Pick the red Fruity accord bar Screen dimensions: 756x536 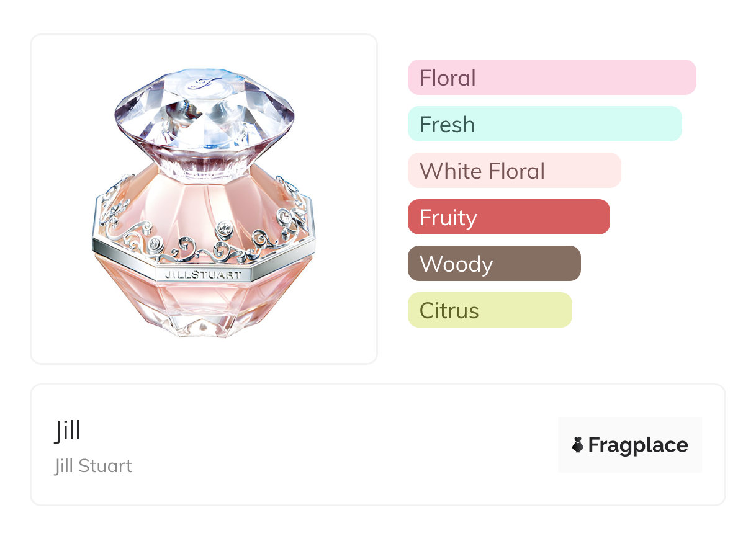(x=508, y=217)
